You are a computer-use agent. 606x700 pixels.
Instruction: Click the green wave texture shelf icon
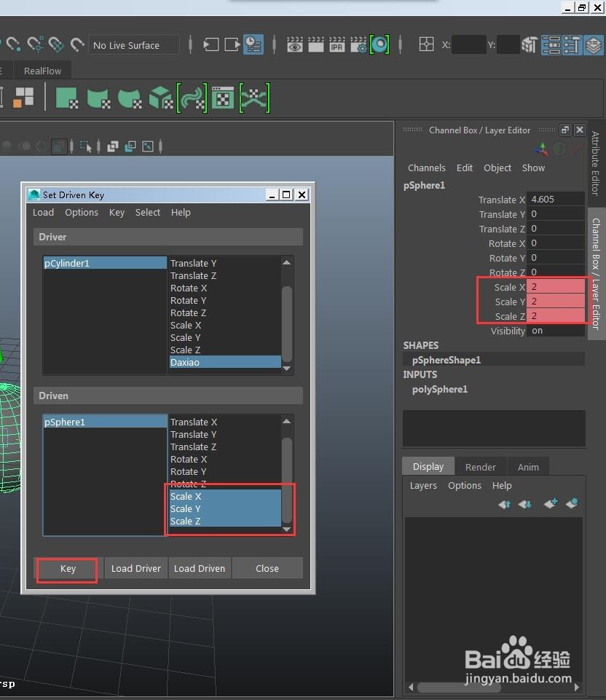[192, 98]
